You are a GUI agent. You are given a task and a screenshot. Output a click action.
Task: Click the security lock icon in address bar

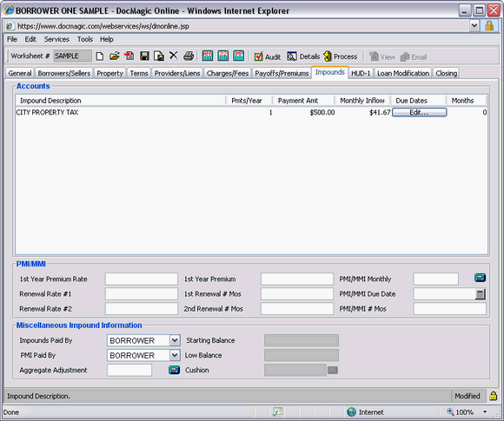(x=489, y=26)
